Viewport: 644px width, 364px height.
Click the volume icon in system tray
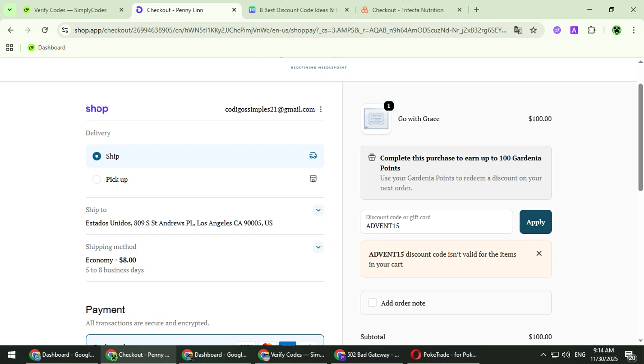coord(566,355)
